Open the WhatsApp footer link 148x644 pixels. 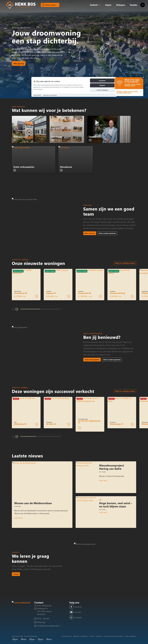(x=41, y=622)
